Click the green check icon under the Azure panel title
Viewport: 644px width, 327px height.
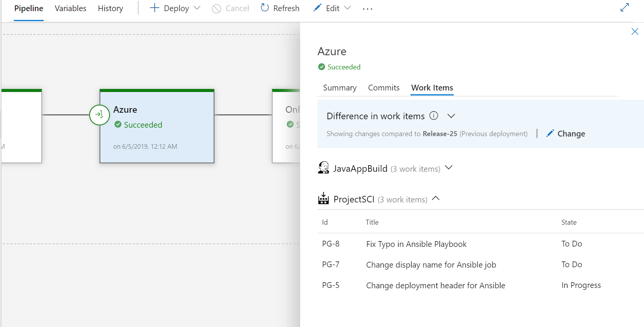click(322, 67)
